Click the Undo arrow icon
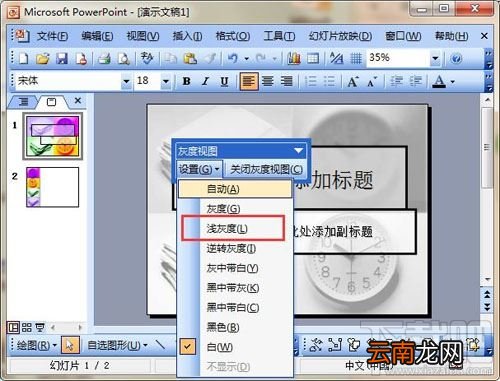The image size is (500, 381). (233, 59)
